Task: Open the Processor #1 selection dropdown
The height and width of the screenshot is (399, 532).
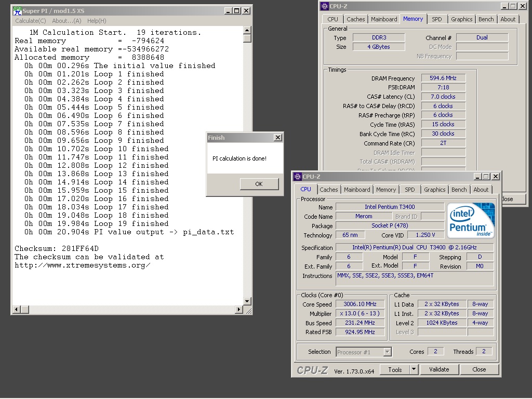Action: pos(364,352)
